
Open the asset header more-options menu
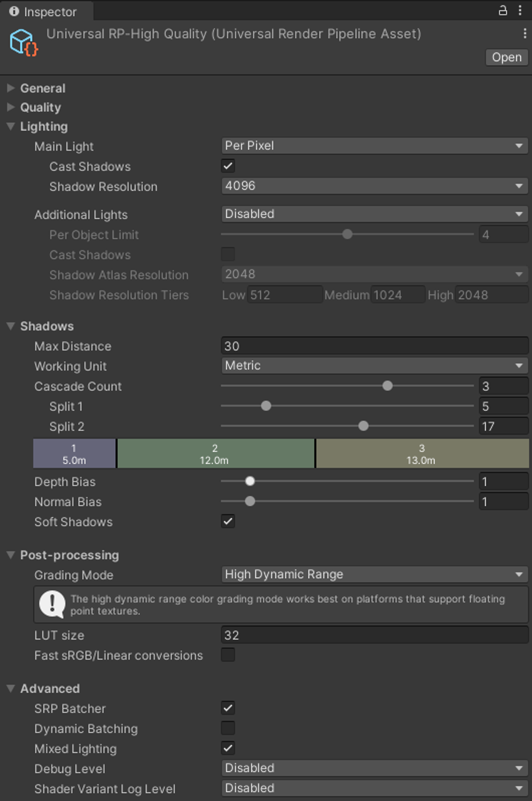point(525,34)
